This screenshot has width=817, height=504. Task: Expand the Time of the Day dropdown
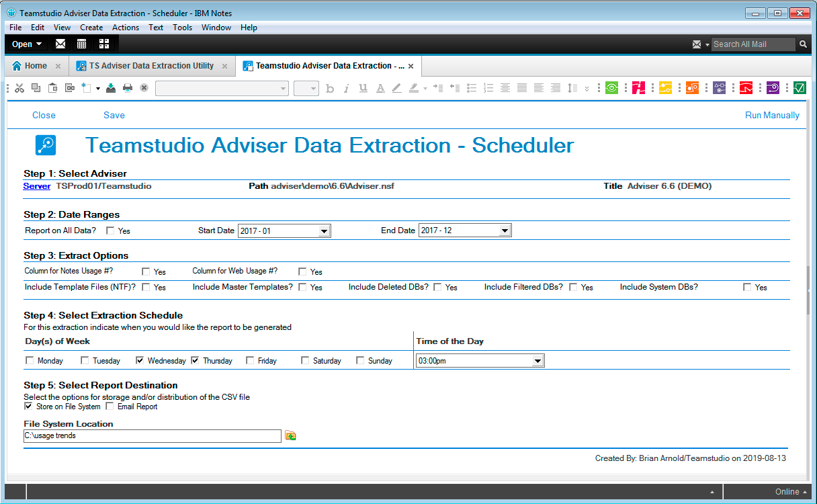click(x=537, y=361)
